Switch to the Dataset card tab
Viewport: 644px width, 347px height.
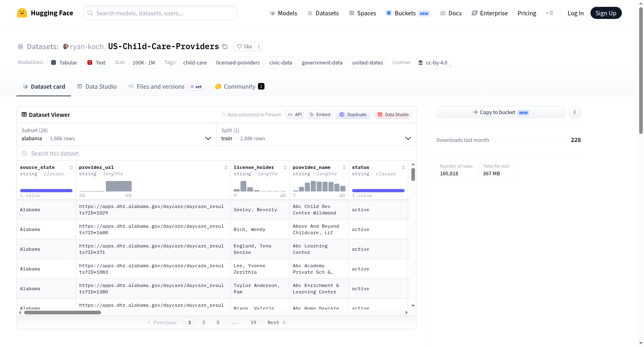44,87
